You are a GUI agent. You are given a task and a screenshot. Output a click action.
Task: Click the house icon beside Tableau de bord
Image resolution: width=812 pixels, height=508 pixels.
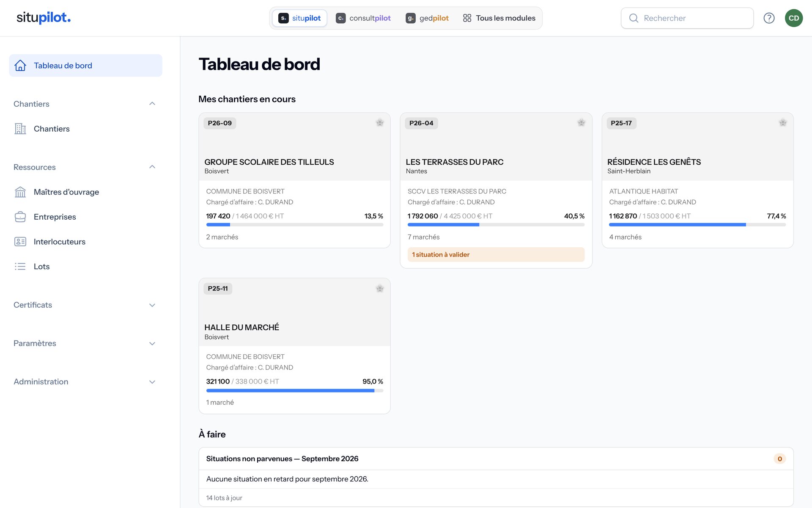pyautogui.click(x=20, y=66)
